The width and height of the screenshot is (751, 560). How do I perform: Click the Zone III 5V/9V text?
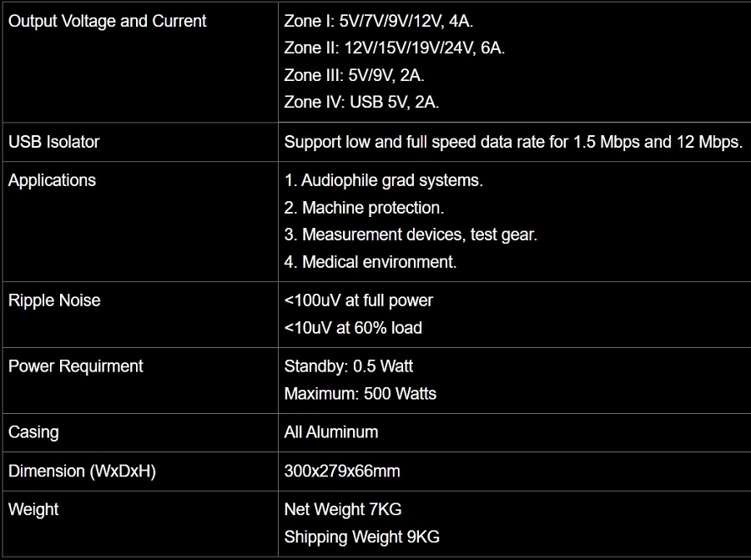354,75
